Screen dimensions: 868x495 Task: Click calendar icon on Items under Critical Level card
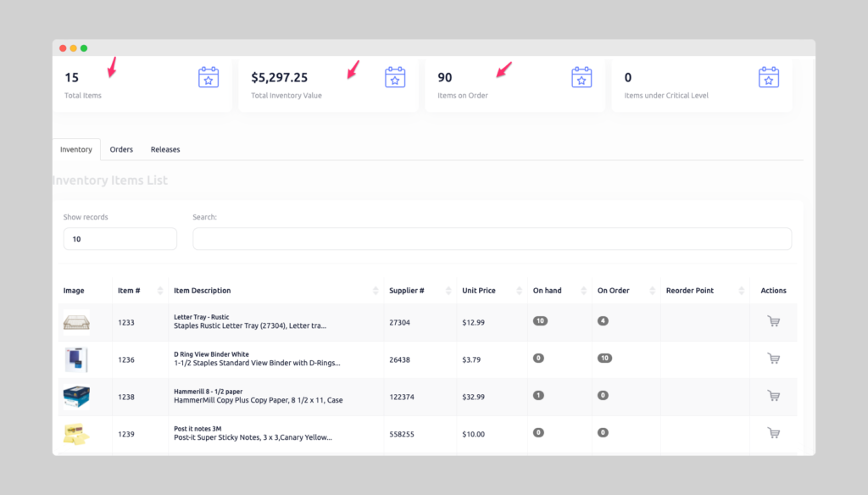point(768,78)
